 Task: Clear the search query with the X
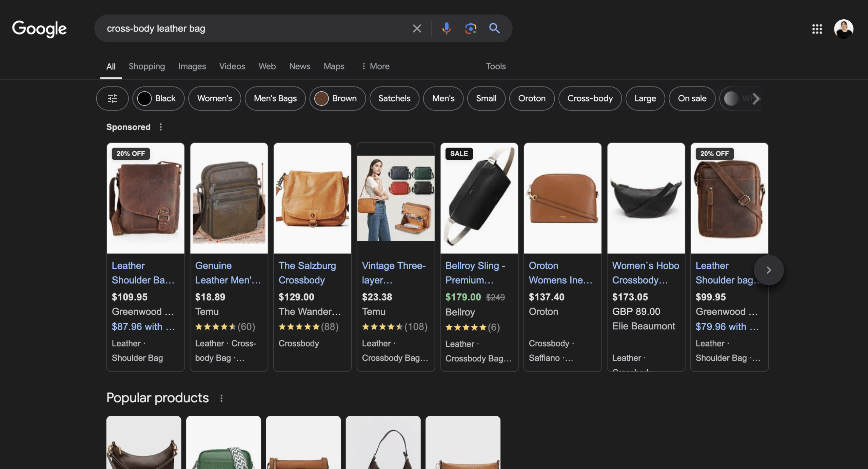417,28
